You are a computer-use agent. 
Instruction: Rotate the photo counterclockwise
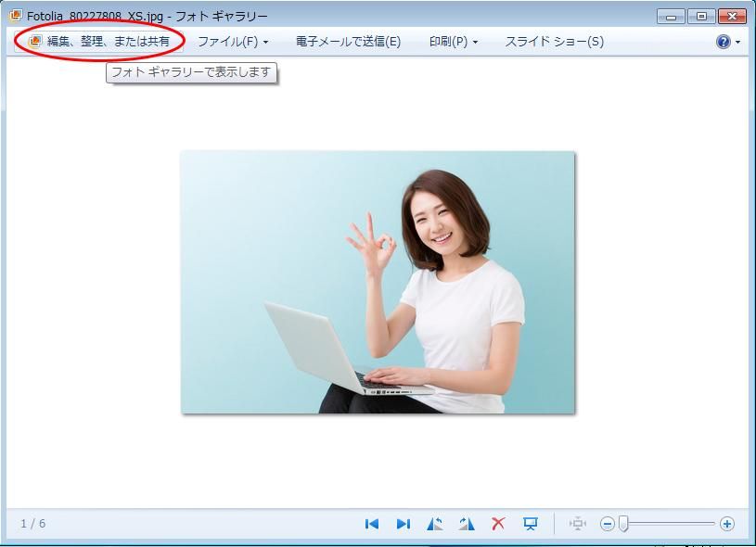click(435, 523)
